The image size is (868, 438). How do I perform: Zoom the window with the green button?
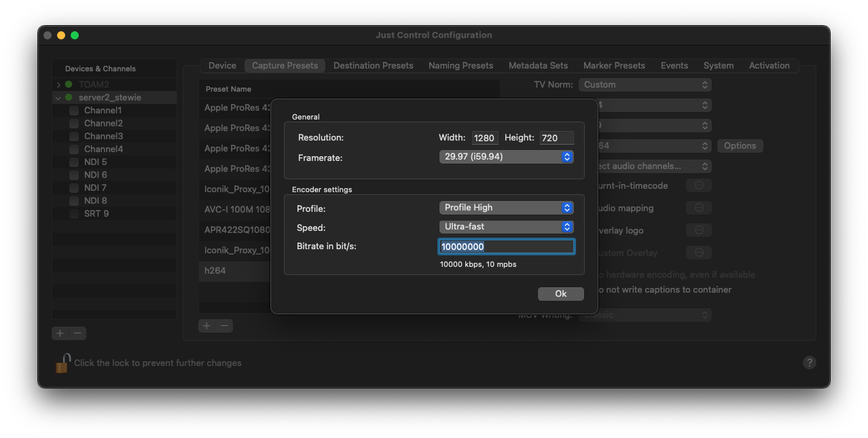pyautogui.click(x=75, y=35)
